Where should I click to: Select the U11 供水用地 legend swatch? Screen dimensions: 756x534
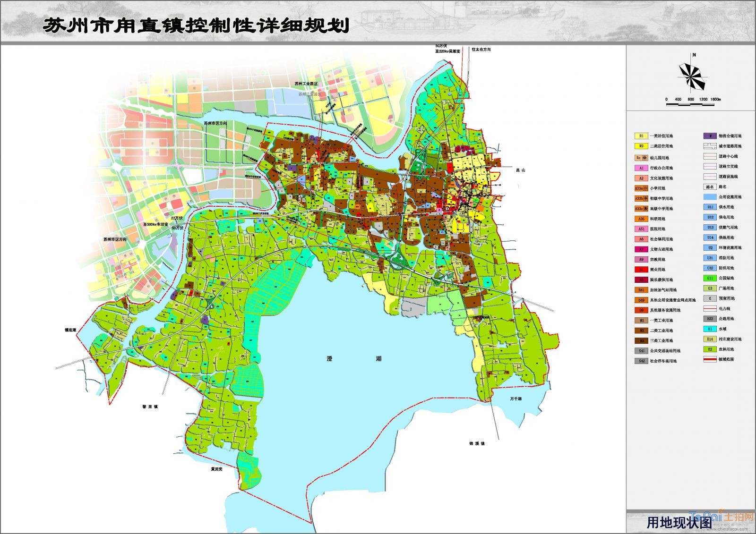(710, 207)
